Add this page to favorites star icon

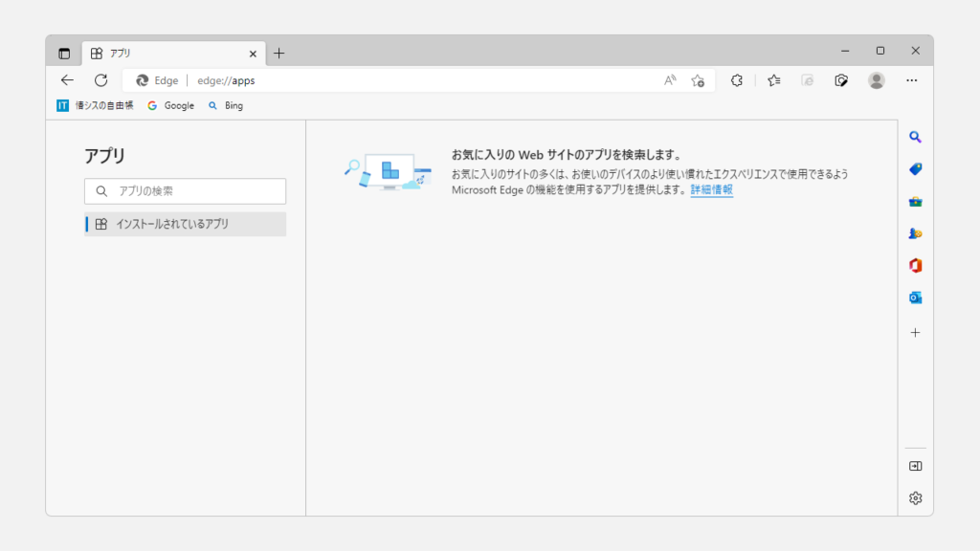(698, 80)
